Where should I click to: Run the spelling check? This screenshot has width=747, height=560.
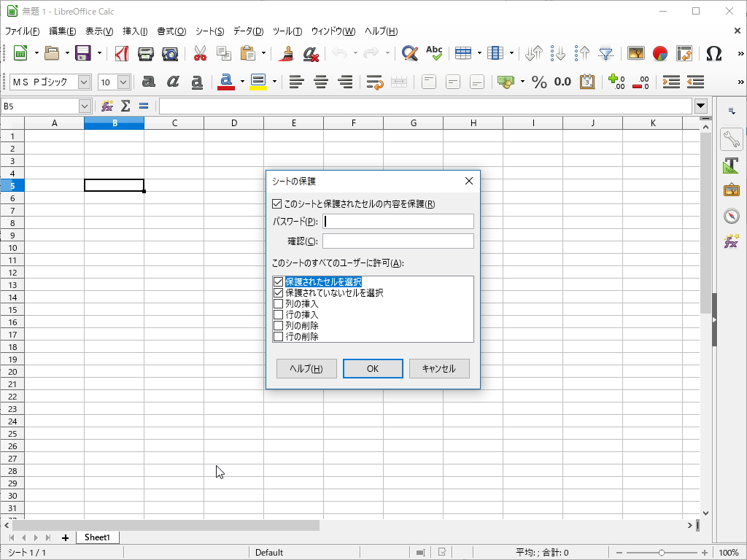pyautogui.click(x=433, y=52)
